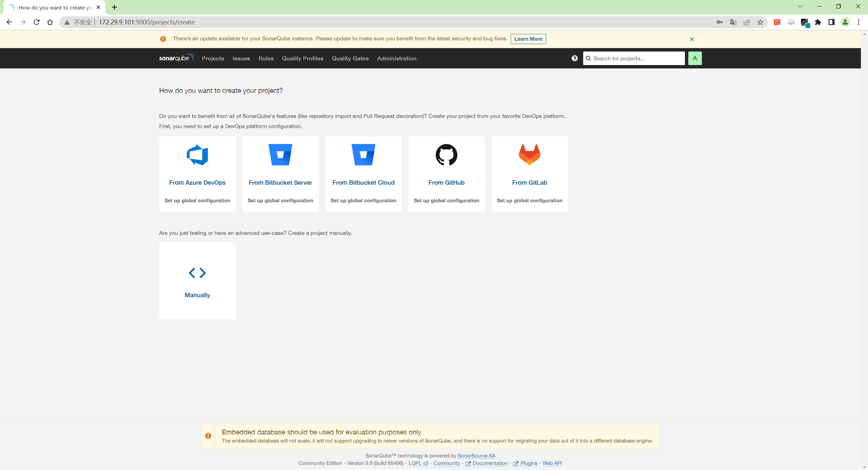Open the Community footer link
The image size is (868, 470).
pos(447,463)
